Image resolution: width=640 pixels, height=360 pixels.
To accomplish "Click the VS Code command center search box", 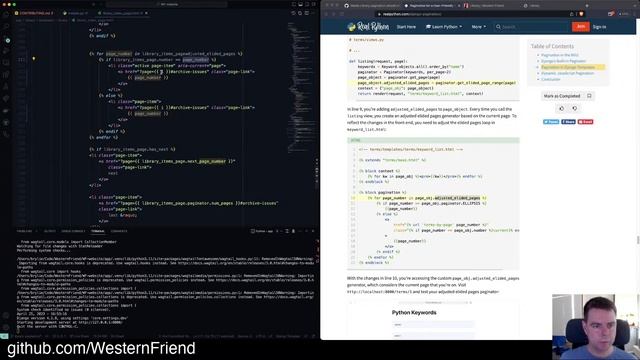I will coord(167,4).
